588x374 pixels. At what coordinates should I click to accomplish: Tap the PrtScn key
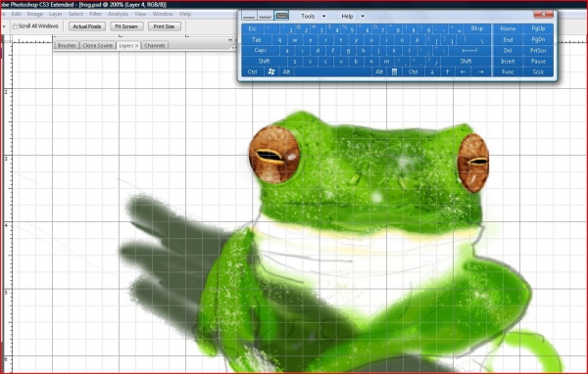pyautogui.click(x=538, y=50)
